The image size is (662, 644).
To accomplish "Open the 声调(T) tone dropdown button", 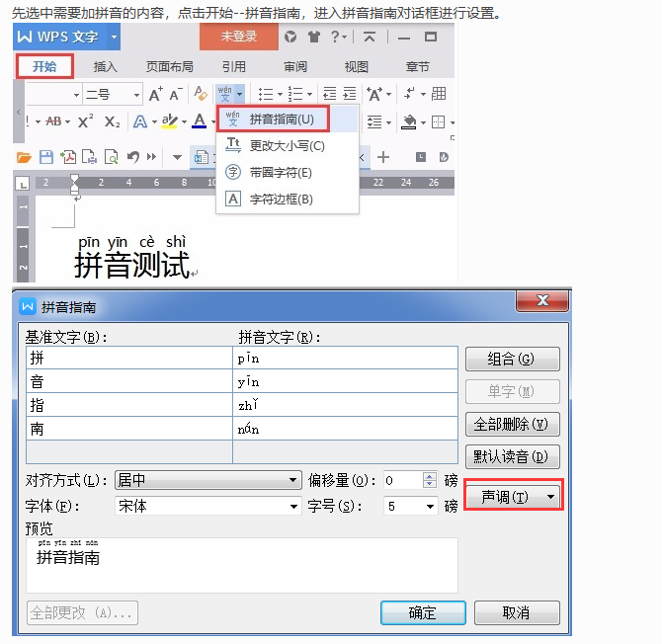I will point(513,497).
